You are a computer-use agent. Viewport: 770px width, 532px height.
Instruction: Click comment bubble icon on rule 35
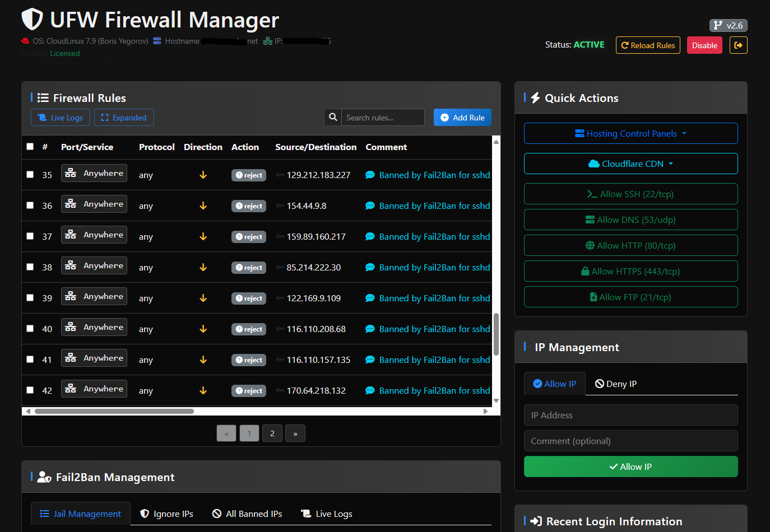pos(370,175)
